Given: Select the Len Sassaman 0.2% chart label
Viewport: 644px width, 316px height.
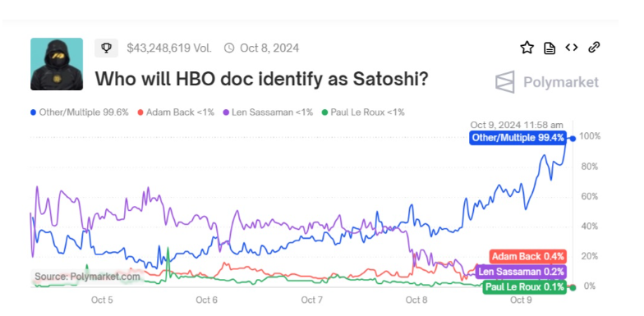Looking at the screenshot, I should pyautogui.click(x=521, y=272).
